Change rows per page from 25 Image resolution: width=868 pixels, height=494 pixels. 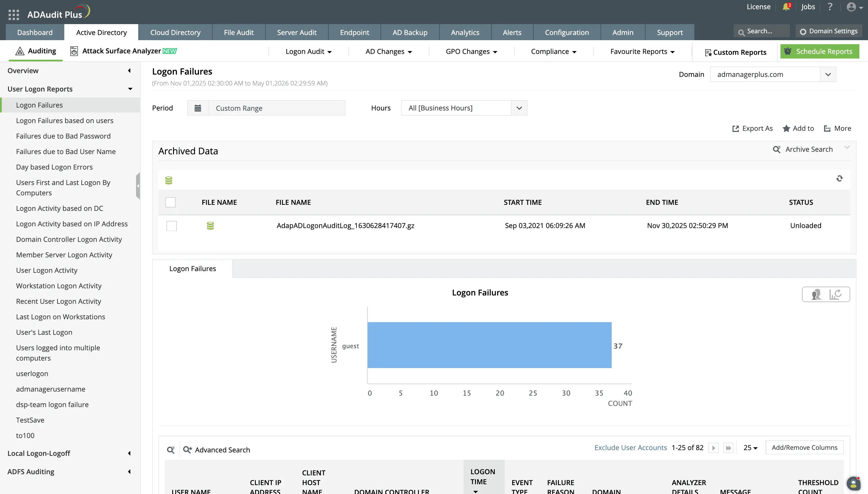[751, 448]
